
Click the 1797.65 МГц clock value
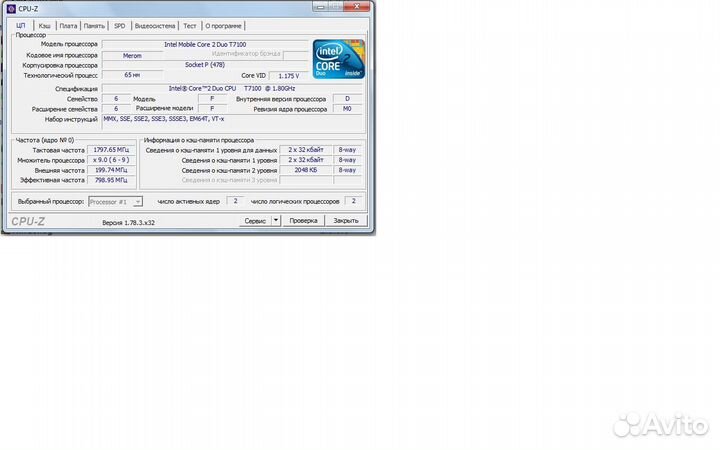tap(111, 150)
